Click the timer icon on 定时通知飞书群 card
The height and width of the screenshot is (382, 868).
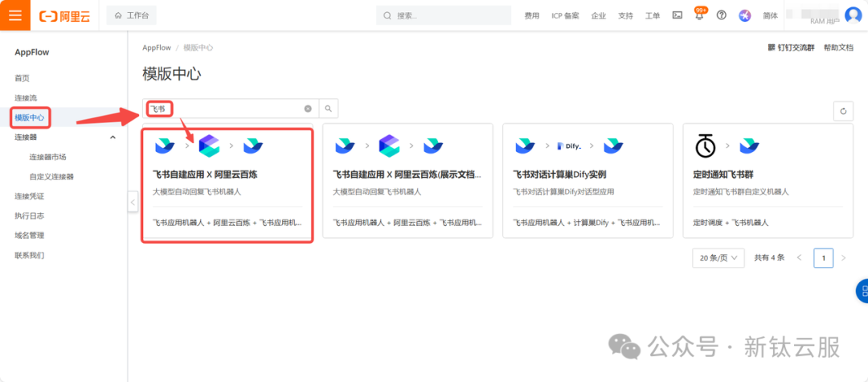(705, 146)
